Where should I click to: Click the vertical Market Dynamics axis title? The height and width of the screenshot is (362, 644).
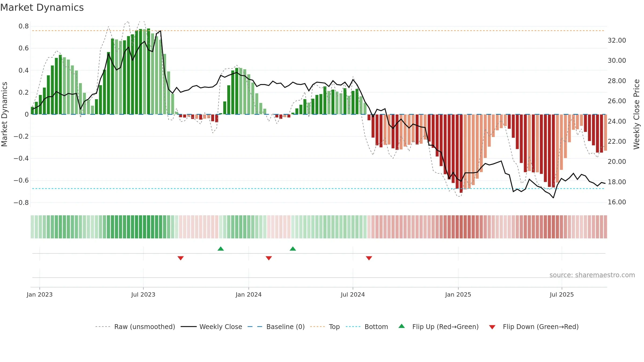click(x=4, y=114)
